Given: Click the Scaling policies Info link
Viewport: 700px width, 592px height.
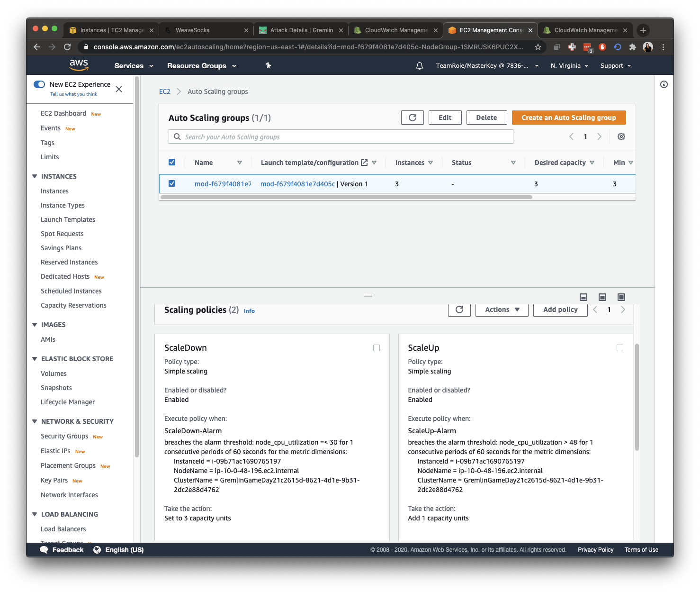Looking at the screenshot, I should pos(249,311).
